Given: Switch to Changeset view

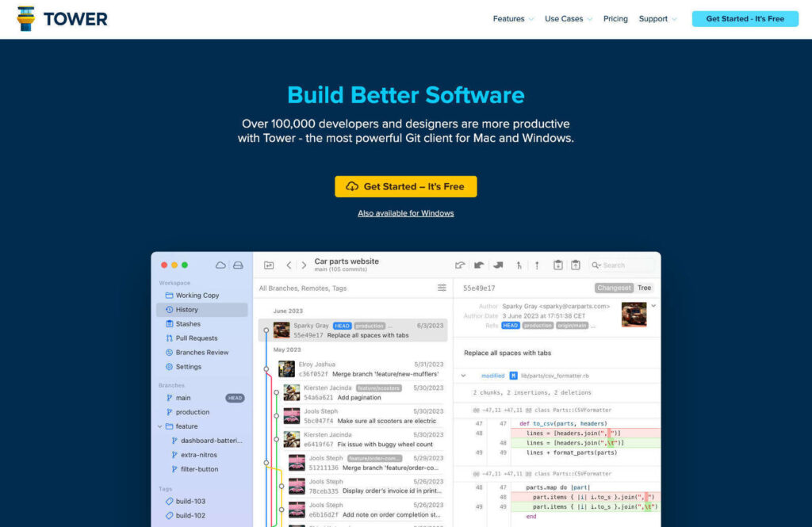Looking at the screenshot, I should [x=614, y=288].
